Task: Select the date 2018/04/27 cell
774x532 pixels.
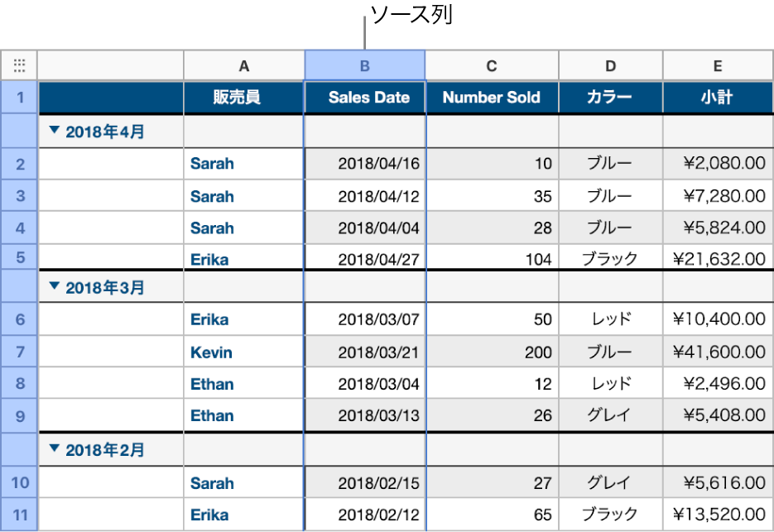Action: [x=364, y=259]
